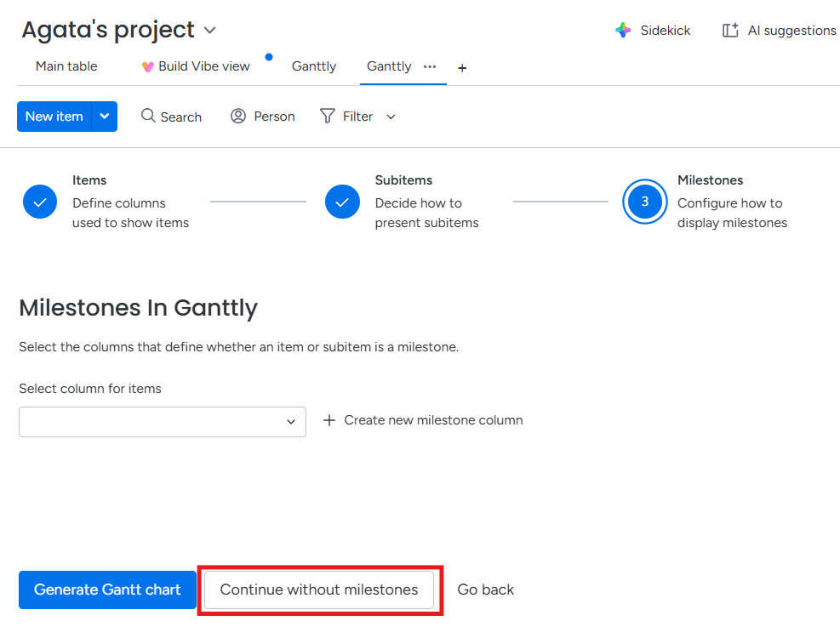840x638 pixels.
Task: Click the Sidekick sparkle icon
Action: point(623,30)
